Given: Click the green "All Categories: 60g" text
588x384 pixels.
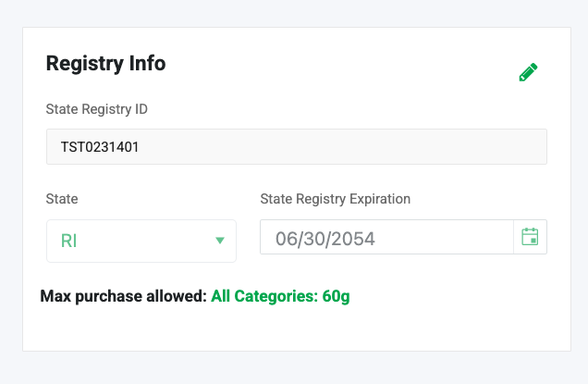Looking at the screenshot, I should [280, 297].
